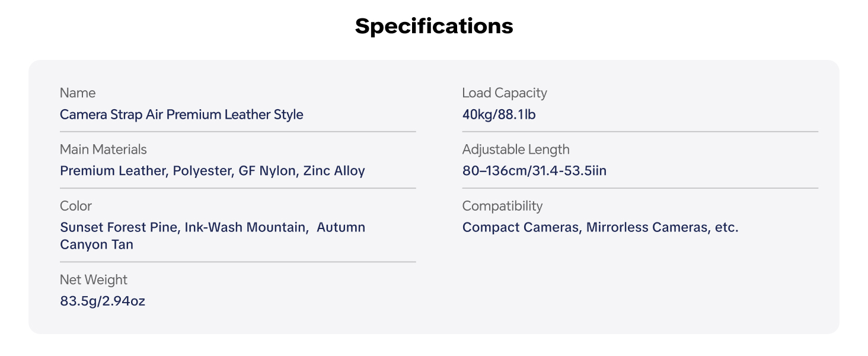
Task: Click the 80–136cm length value
Action: 534,171
